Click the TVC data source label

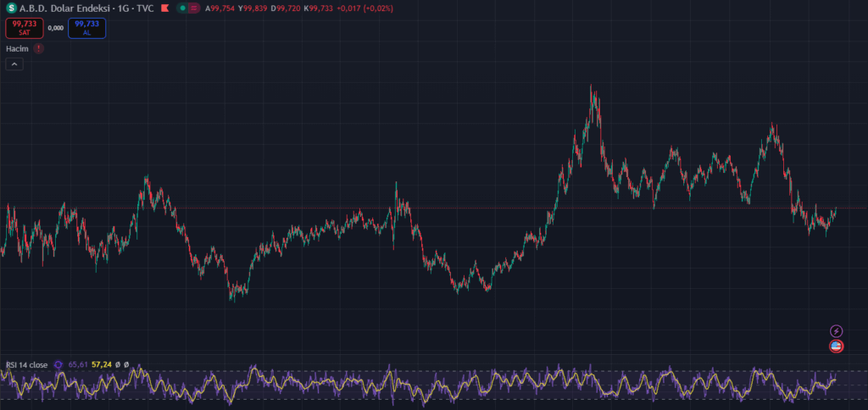[x=144, y=8]
